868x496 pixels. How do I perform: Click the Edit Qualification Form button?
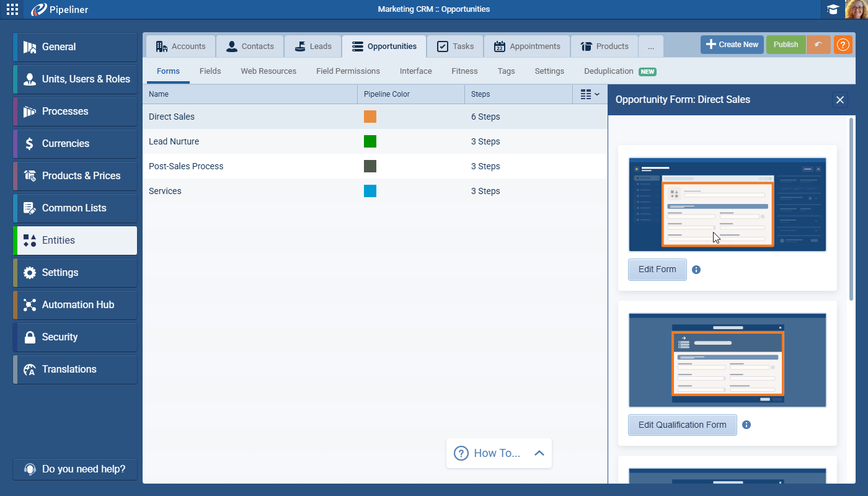coord(683,425)
